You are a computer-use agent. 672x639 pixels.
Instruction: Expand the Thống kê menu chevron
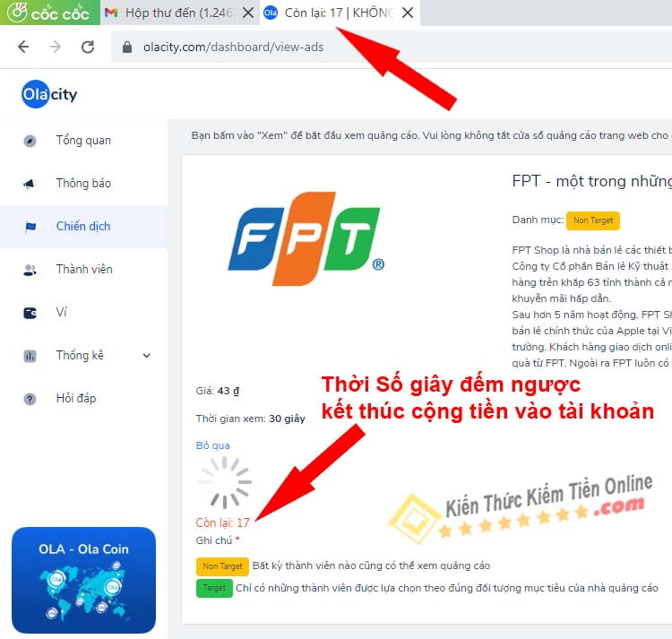pos(147,355)
